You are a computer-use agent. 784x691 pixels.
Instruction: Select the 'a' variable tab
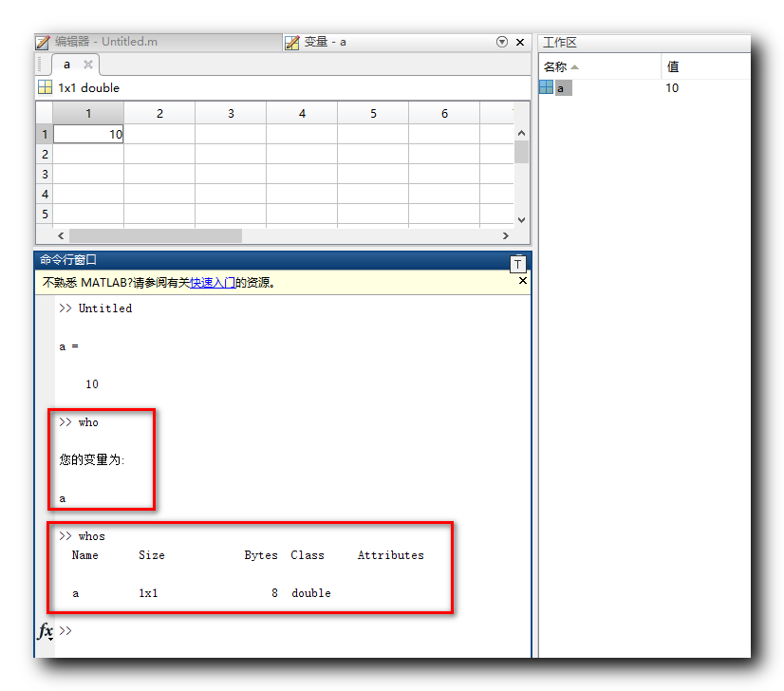pos(67,65)
